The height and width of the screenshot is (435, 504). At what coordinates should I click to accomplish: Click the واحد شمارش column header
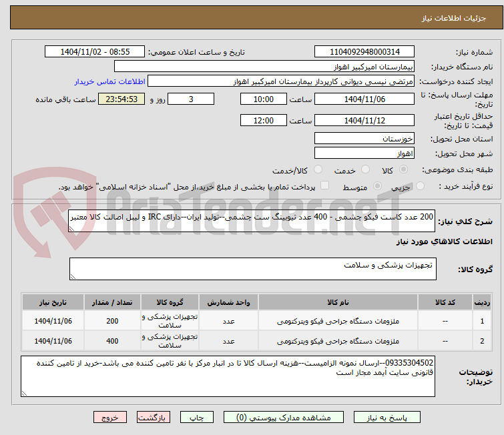coord(228,302)
